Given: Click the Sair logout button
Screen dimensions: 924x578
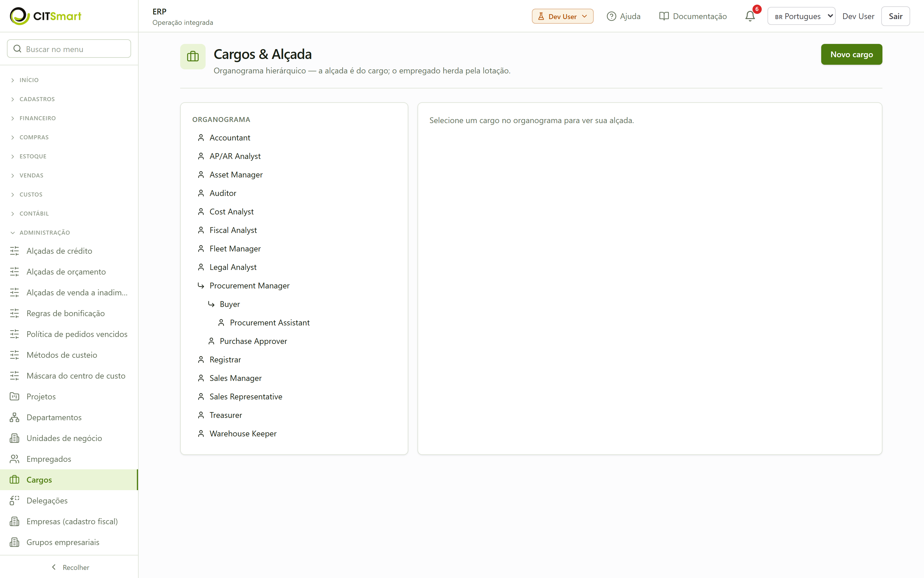Looking at the screenshot, I should click(895, 16).
